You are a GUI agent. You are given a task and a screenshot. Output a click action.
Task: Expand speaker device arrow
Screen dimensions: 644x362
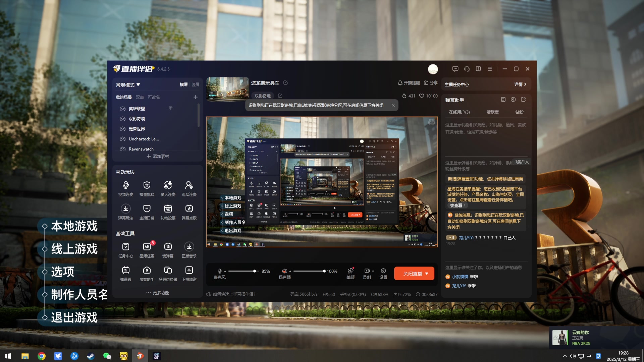[x=290, y=271]
